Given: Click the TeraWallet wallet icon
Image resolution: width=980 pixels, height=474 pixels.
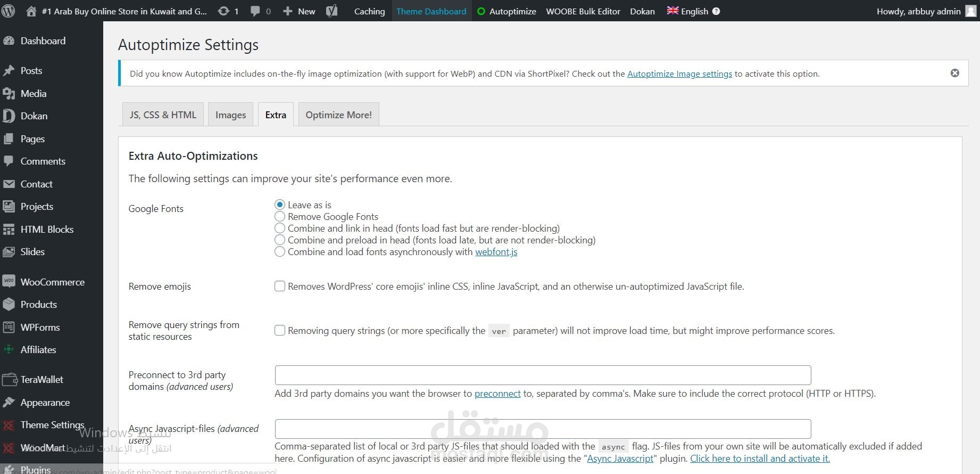Looking at the screenshot, I should tap(10, 380).
